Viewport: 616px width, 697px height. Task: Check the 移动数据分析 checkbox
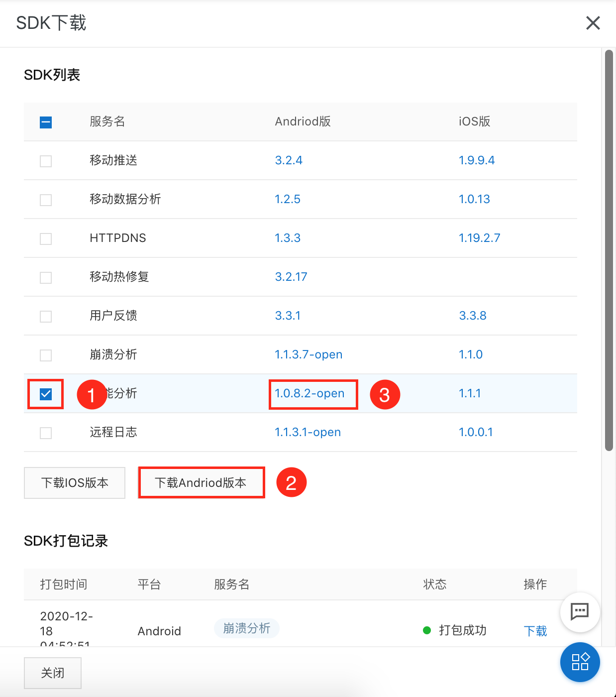click(x=46, y=200)
